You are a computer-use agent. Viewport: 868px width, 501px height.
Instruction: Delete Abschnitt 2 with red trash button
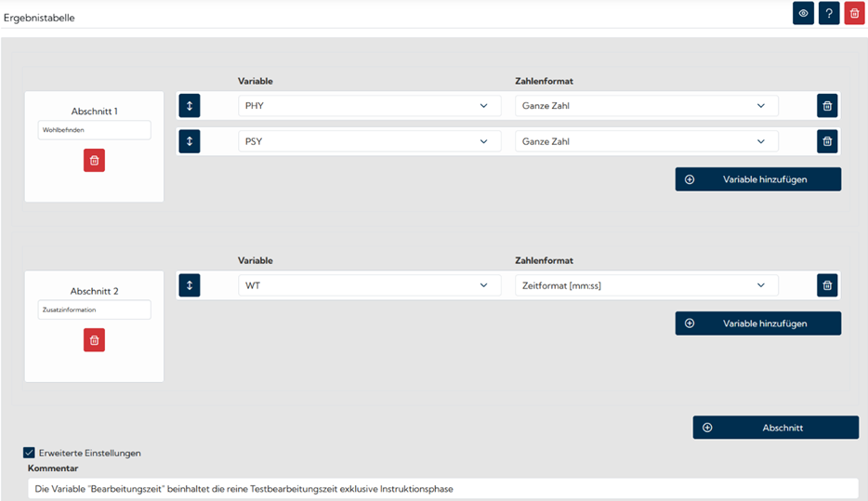tap(94, 340)
